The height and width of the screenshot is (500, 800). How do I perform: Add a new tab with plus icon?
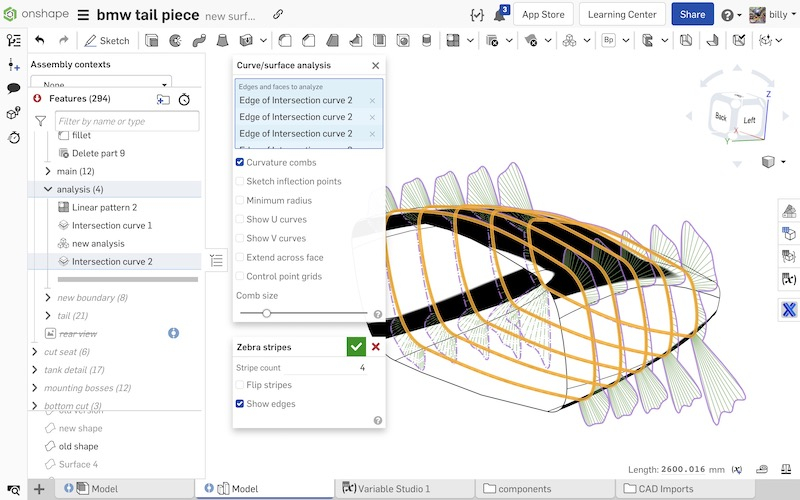tap(39, 489)
